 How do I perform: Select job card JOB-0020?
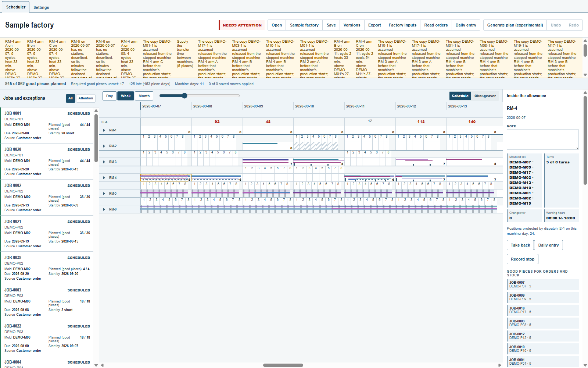(47, 162)
